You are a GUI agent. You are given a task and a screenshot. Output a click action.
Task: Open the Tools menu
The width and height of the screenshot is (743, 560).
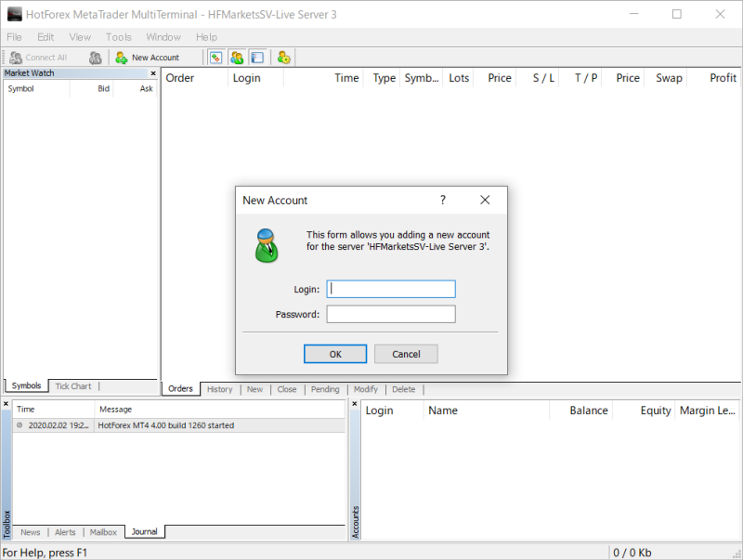(x=119, y=37)
